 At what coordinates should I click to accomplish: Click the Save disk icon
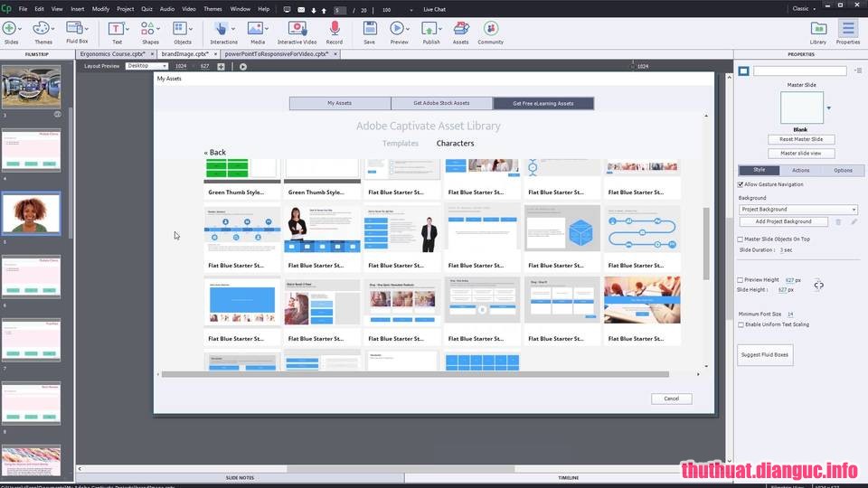tap(370, 28)
